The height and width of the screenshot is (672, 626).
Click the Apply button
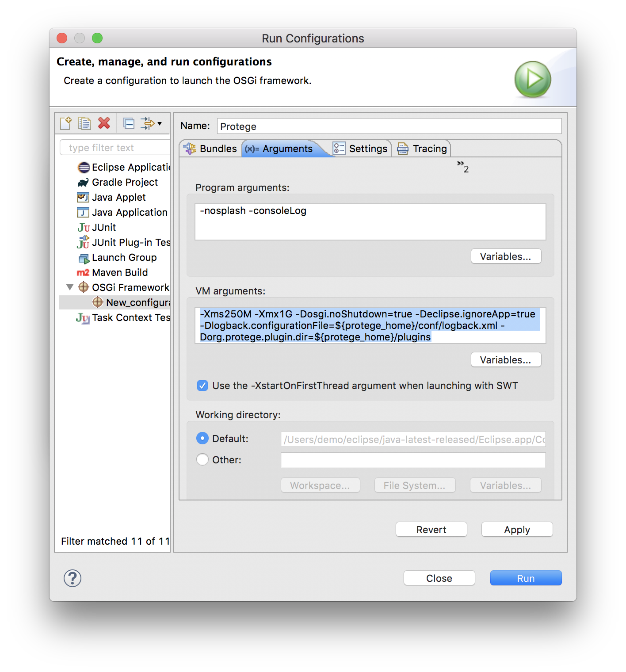pos(517,530)
